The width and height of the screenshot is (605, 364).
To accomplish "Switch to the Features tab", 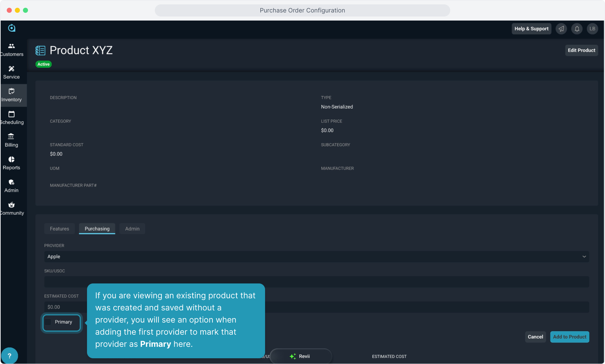I will (59, 229).
